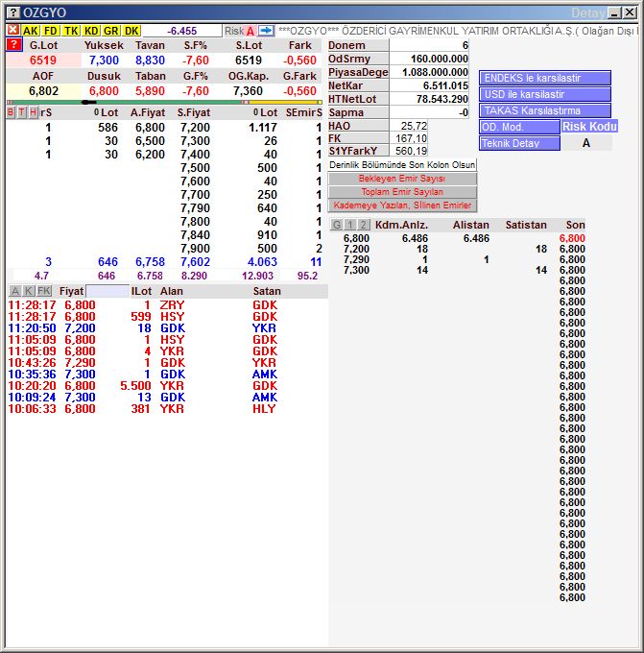The image size is (644, 653).
Task: Click the 6,500 bid price level
Action: [x=151, y=141]
